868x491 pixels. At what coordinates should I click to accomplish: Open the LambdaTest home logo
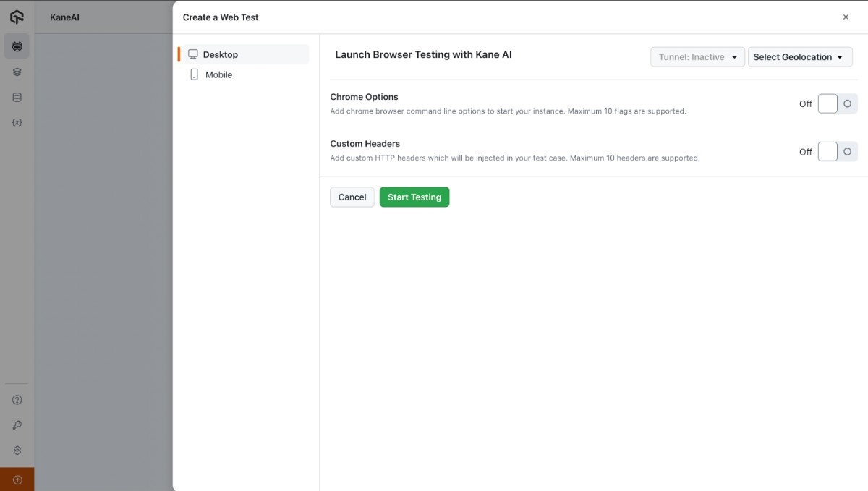pos(16,16)
